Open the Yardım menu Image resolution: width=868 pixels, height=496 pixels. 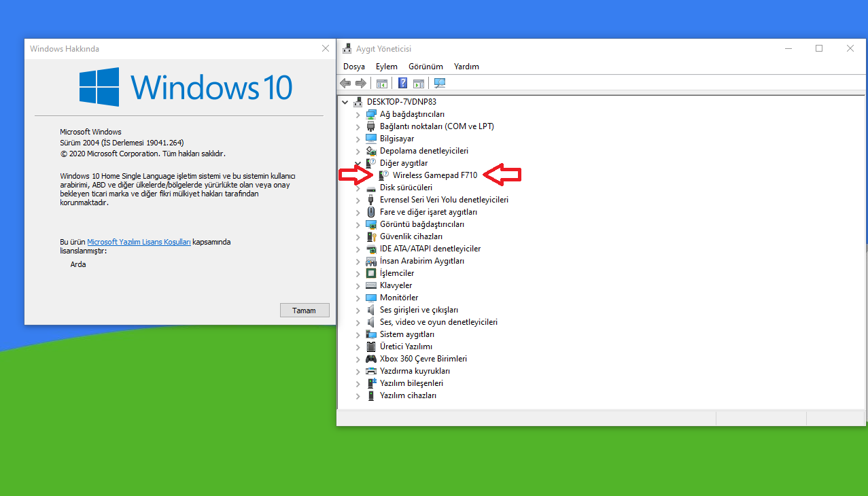point(467,67)
